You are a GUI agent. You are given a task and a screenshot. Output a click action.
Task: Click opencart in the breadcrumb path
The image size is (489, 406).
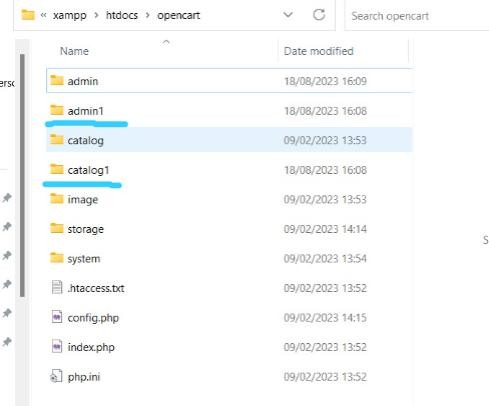click(179, 15)
